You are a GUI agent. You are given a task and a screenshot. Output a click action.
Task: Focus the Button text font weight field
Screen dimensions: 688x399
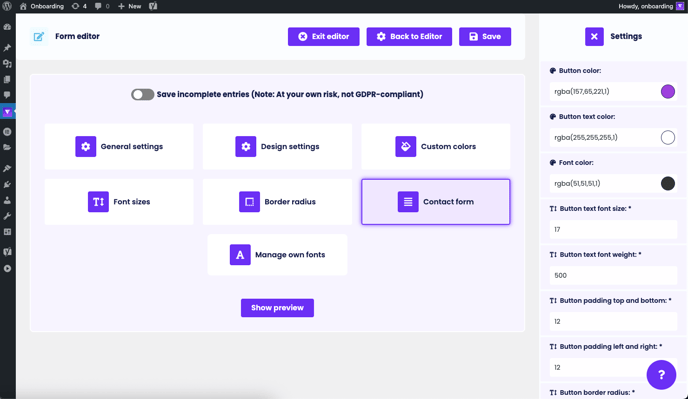pos(613,275)
